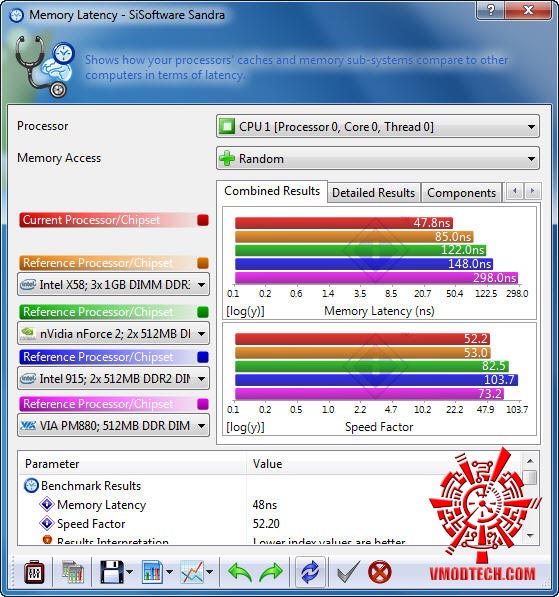559x597 pixels.
Task: Click the blue reference color swatch
Action: pyautogui.click(x=203, y=357)
